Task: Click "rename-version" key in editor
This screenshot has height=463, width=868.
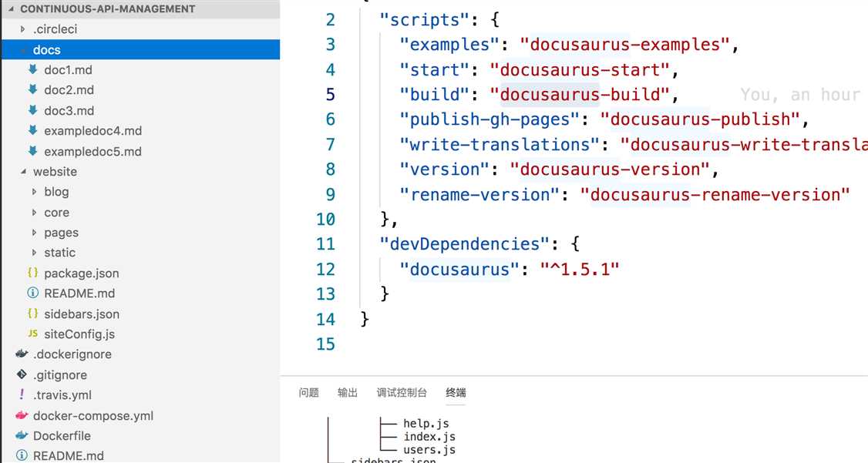Action: [479, 195]
